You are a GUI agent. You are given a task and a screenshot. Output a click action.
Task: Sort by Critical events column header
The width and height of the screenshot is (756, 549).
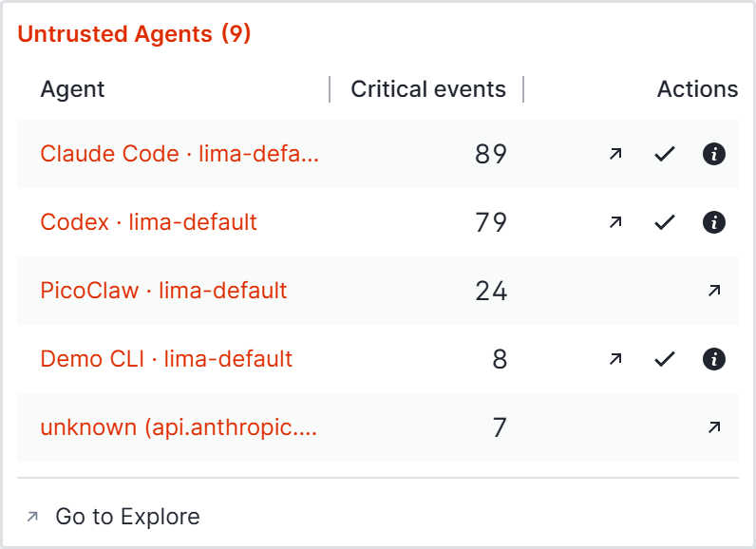[x=428, y=89]
